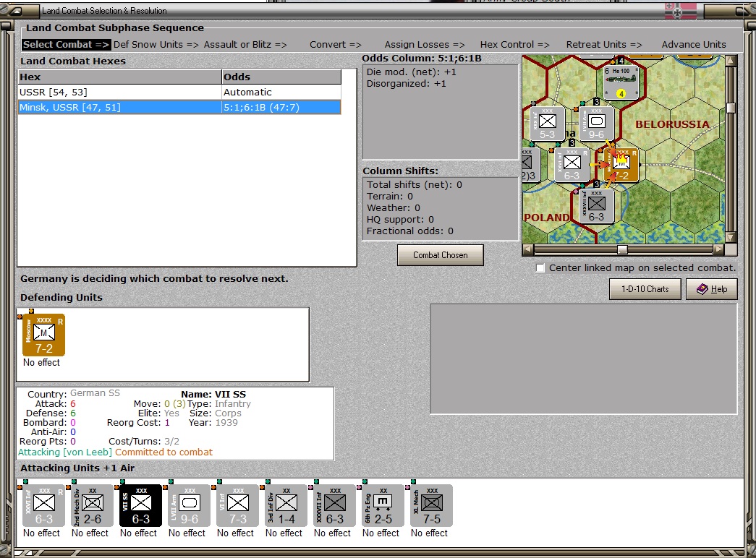Click the Convert phase step
756x558 pixels.
tap(336, 44)
